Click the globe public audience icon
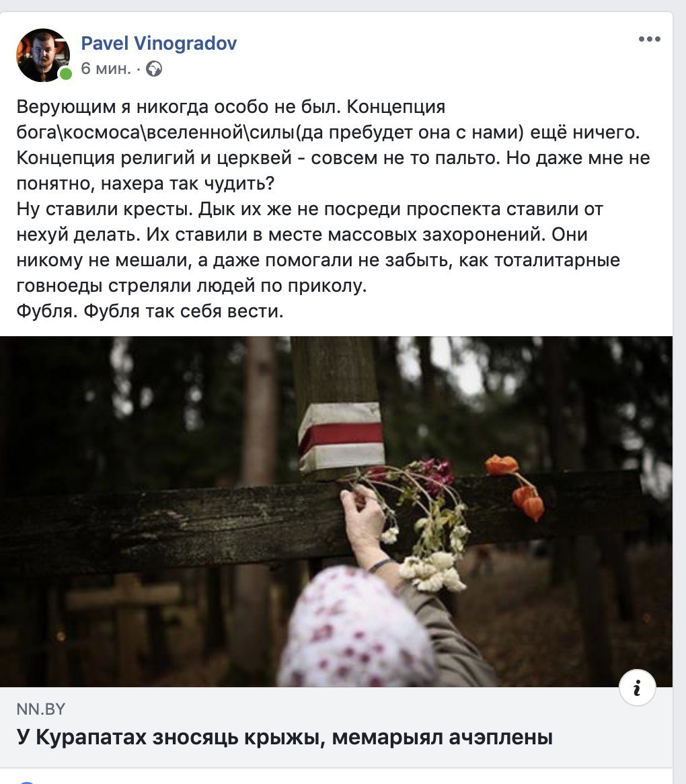The height and width of the screenshot is (784, 686). 154,69
